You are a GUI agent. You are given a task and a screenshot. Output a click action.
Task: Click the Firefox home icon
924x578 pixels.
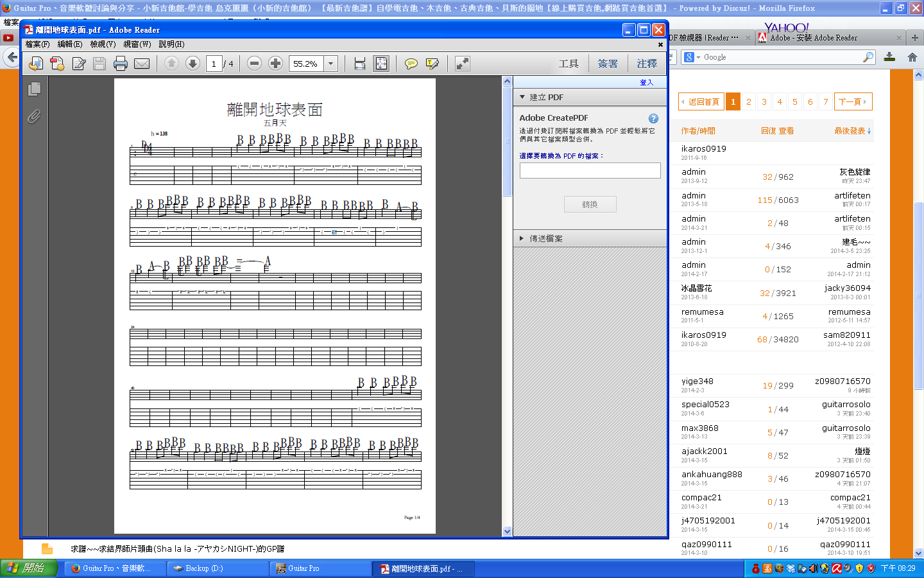tap(912, 57)
